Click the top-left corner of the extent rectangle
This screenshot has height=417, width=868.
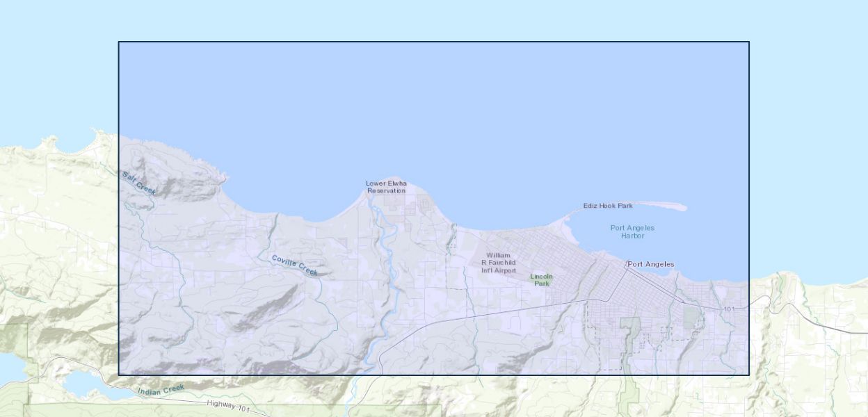[x=119, y=42]
